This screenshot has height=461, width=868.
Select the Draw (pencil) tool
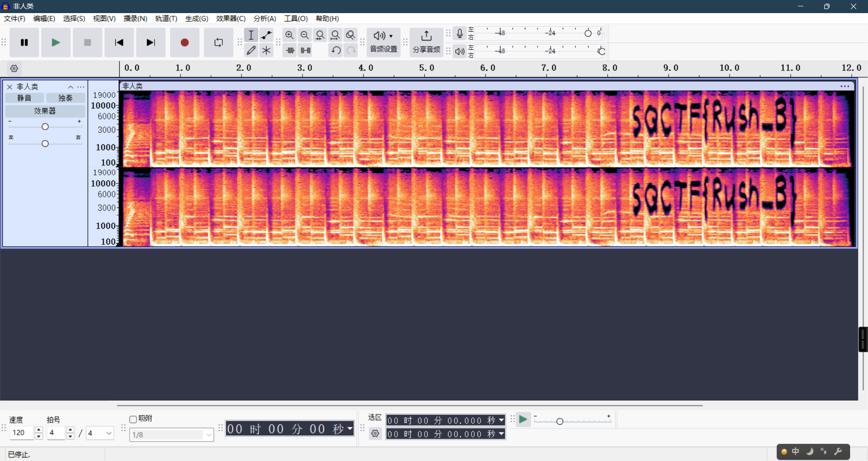click(251, 50)
